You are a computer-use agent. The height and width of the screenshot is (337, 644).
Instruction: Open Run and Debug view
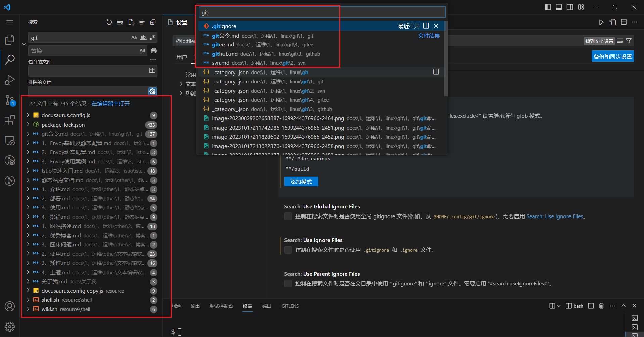pyautogui.click(x=10, y=80)
